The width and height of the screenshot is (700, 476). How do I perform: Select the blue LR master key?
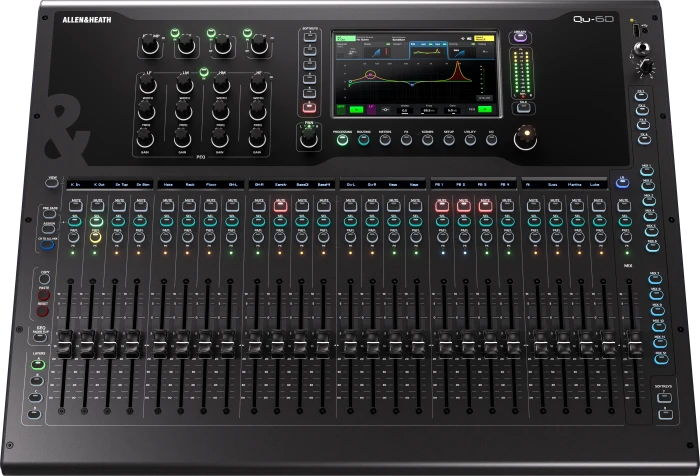click(622, 182)
